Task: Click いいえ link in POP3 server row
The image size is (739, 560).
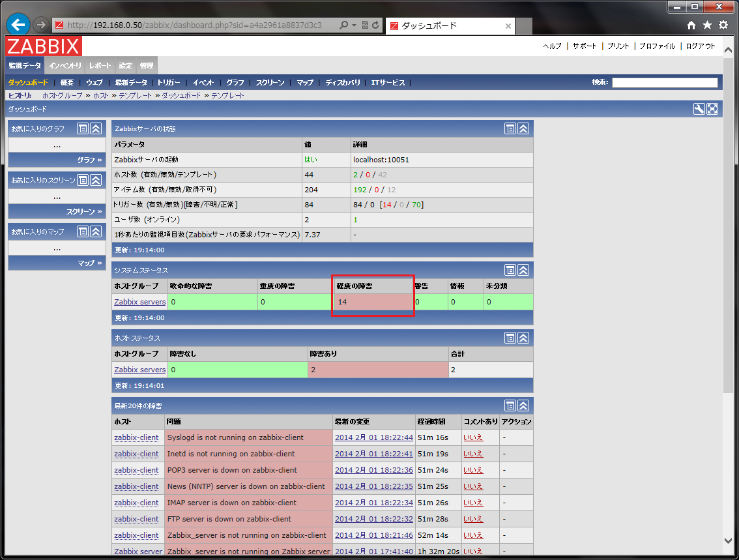Action: click(473, 470)
